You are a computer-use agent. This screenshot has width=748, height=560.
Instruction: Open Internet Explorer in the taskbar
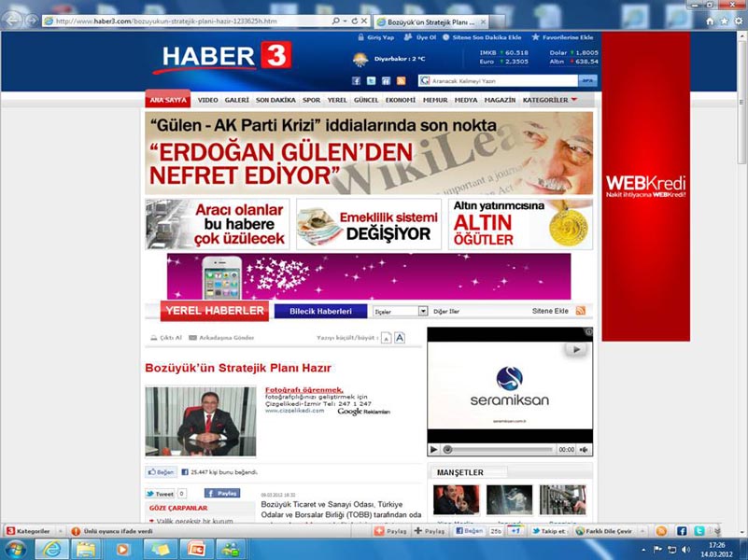[x=51, y=550]
